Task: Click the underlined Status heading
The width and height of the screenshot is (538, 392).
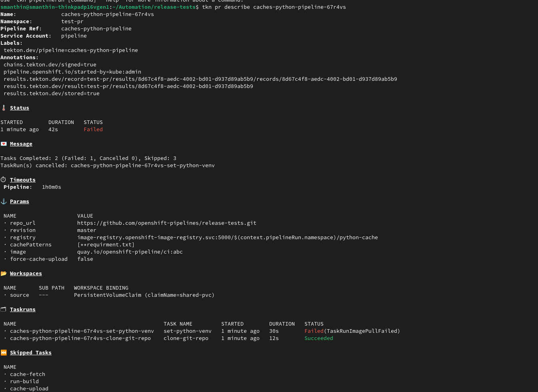Action: pyautogui.click(x=20, y=108)
